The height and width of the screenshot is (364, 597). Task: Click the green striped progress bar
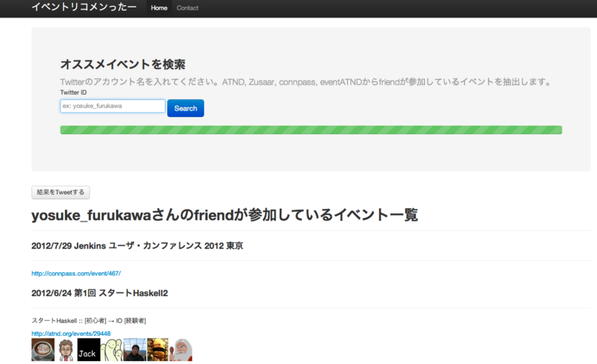point(310,130)
